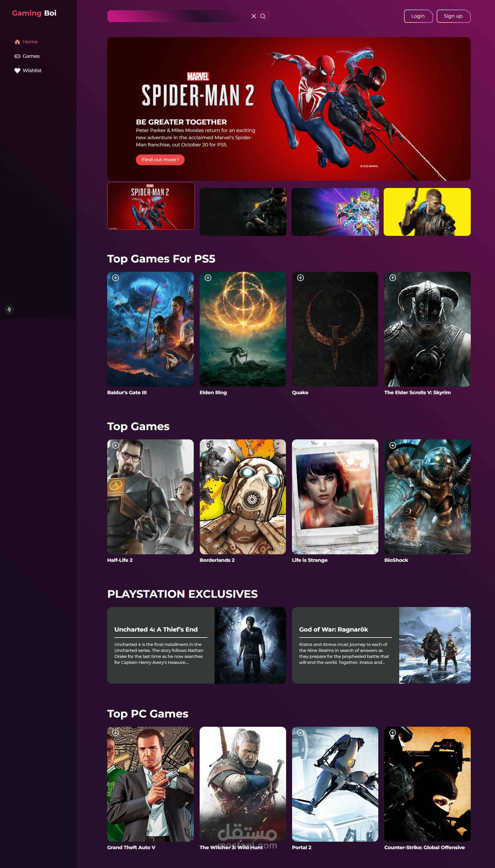Click the Portal 2 title text
Image resolution: width=495 pixels, height=868 pixels.
pos(302,847)
